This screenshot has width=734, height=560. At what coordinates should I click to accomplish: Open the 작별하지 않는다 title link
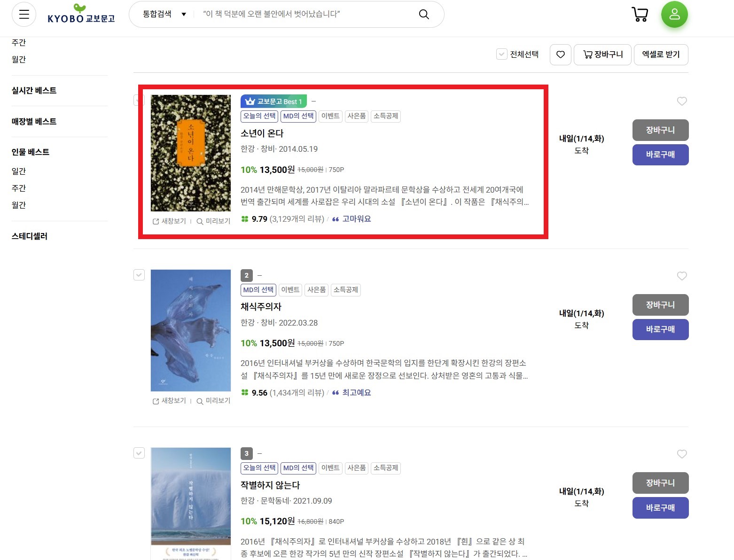(270, 485)
